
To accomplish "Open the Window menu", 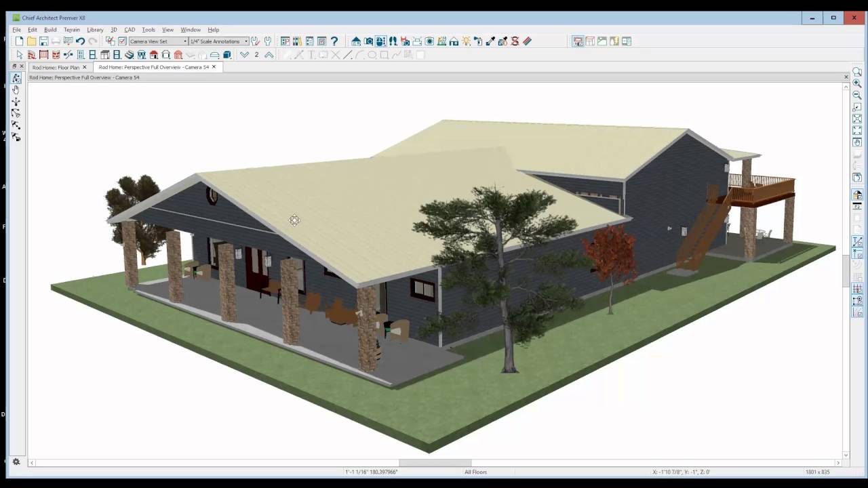I will point(191,30).
